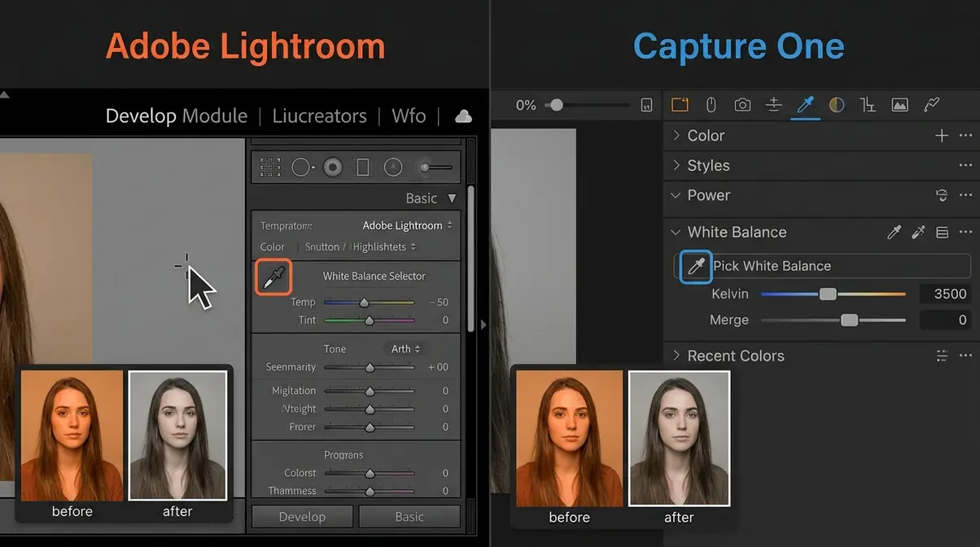Collapse the Basic panel triangle in Lightroom

tap(452, 199)
